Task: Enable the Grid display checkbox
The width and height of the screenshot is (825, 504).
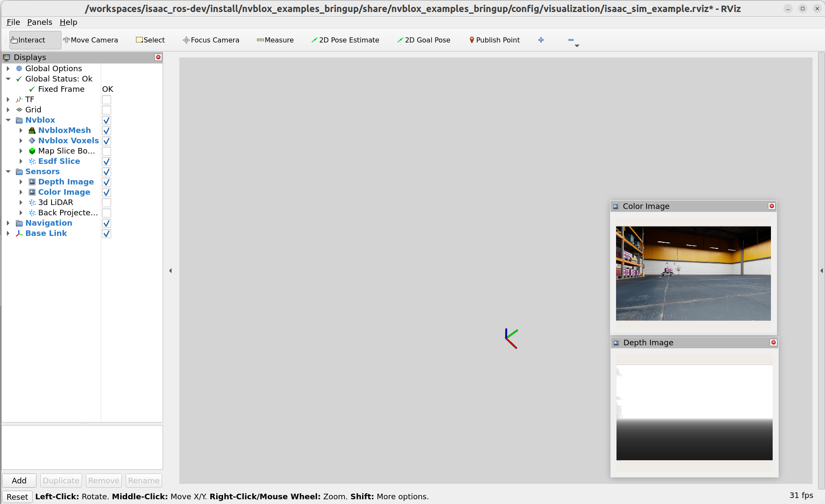Action: (106, 110)
